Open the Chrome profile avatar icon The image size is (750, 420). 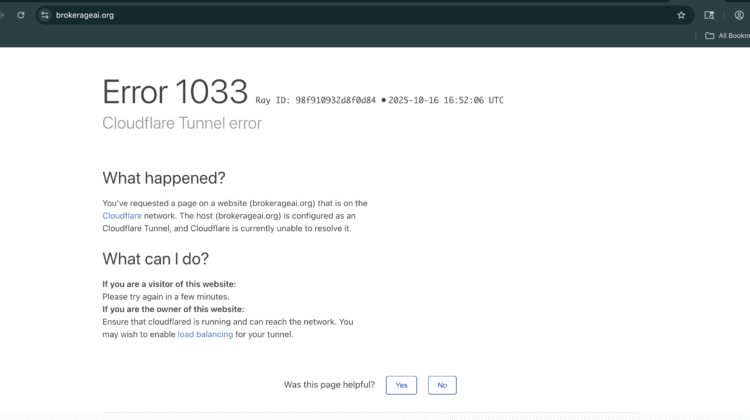(x=739, y=15)
